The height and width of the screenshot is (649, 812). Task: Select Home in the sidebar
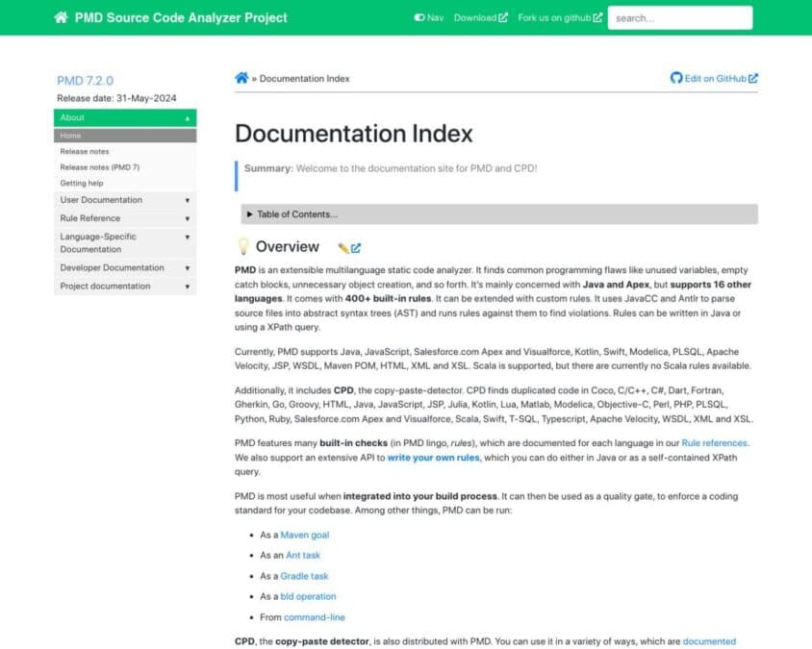(x=125, y=136)
